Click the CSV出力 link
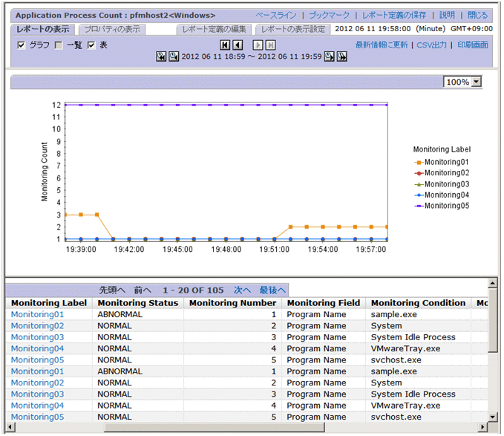 pos(432,45)
